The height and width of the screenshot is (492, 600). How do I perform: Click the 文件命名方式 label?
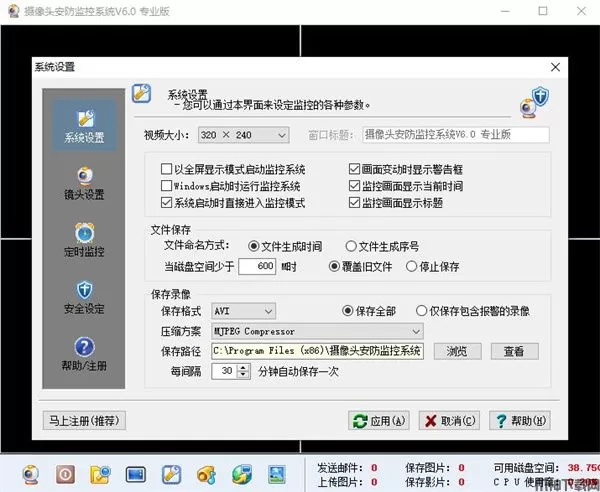click(197, 245)
